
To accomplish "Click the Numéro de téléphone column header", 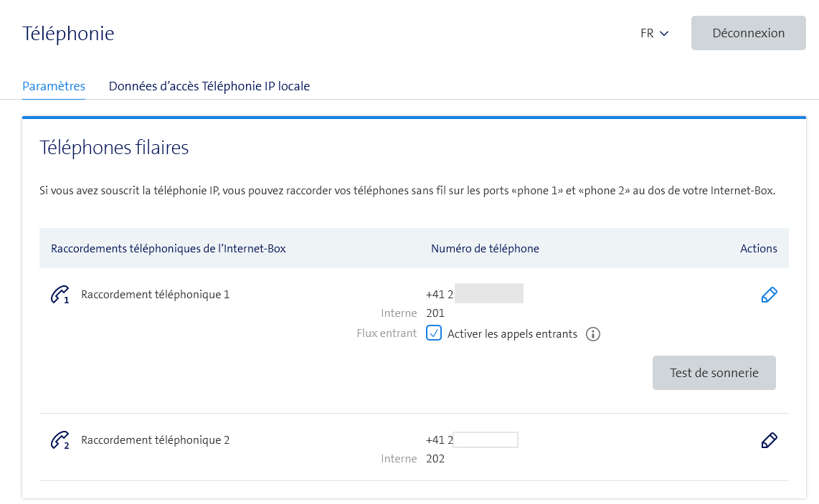I will click(x=485, y=249).
